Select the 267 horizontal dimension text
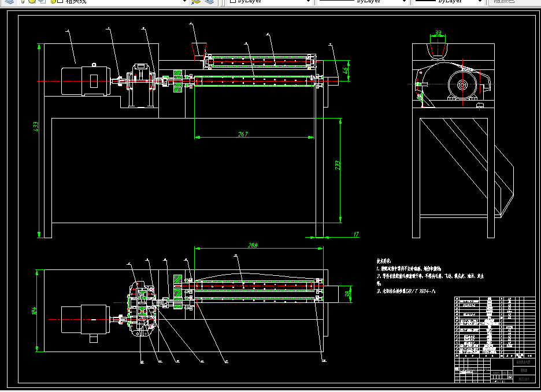541x392 pixels. (x=243, y=134)
